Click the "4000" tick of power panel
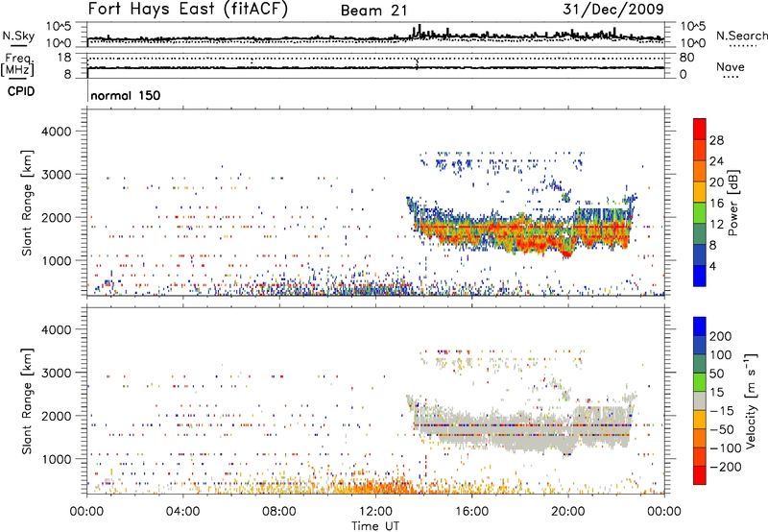The height and width of the screenshot is (532, 768). (56, 132)
